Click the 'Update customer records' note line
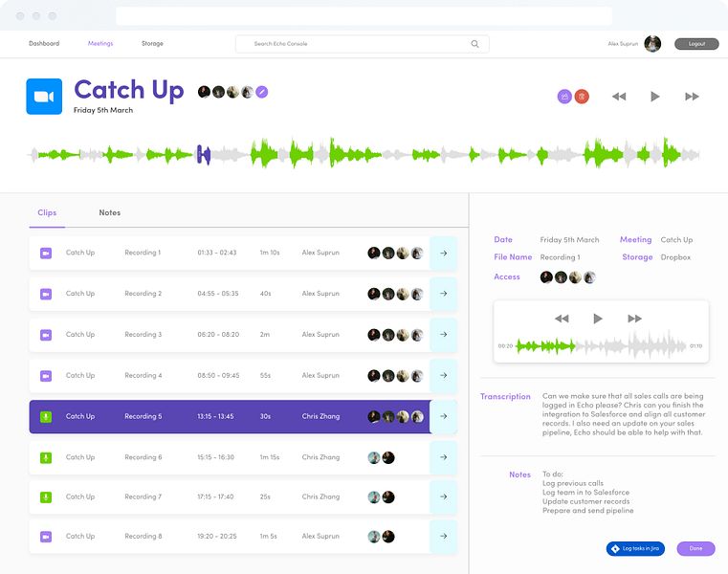This screenshot has height=574, width=728. click(x=585, y=501)
